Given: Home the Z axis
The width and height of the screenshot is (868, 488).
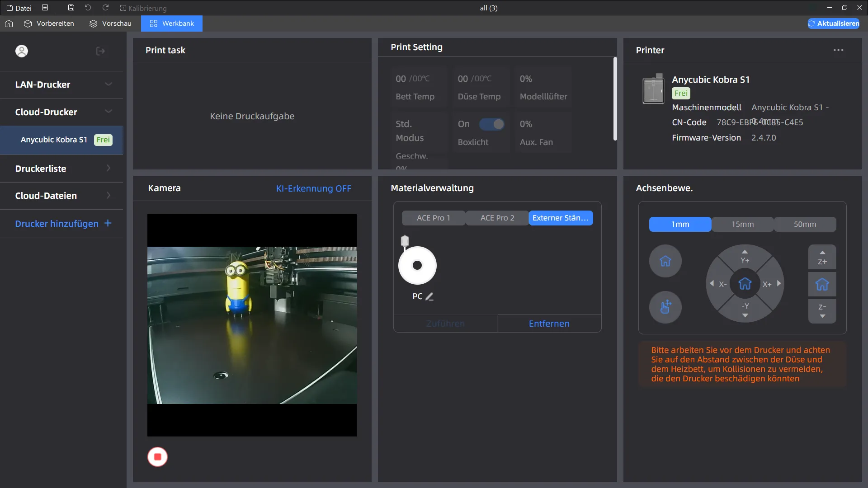Looking at the screenshot, I should pos(822,284).
